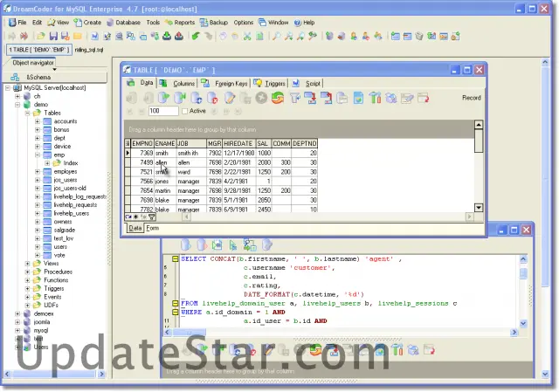Click the first magnifier find icon in toolbar

pos(276,36)
